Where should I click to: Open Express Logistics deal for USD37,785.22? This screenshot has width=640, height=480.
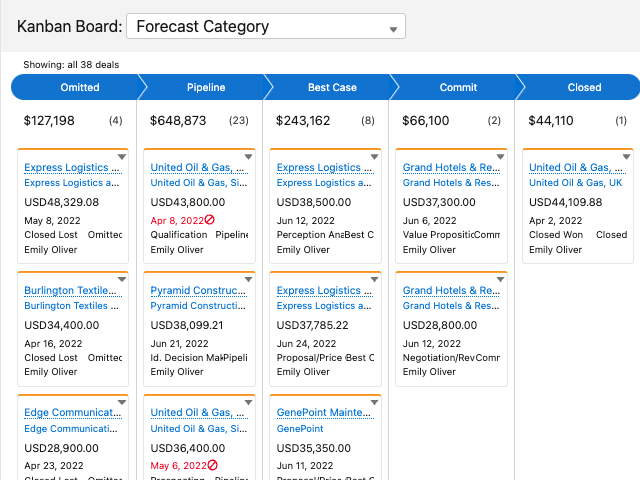pos(324,290)
